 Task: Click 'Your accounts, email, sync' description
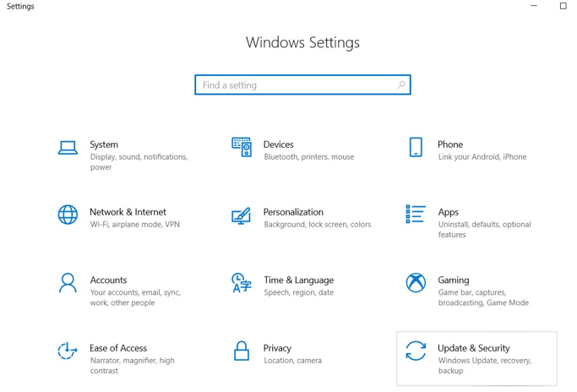pos(135,297)
